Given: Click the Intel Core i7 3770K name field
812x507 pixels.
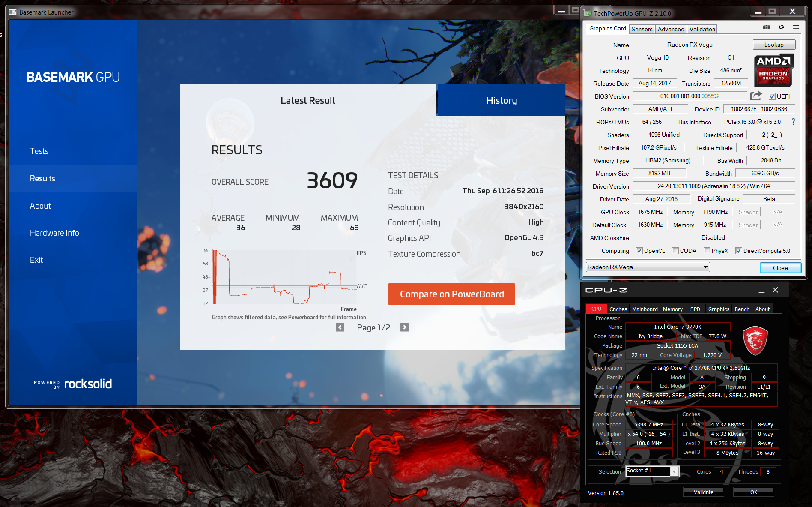Looking at the screenshot, I should coord(678,327).
